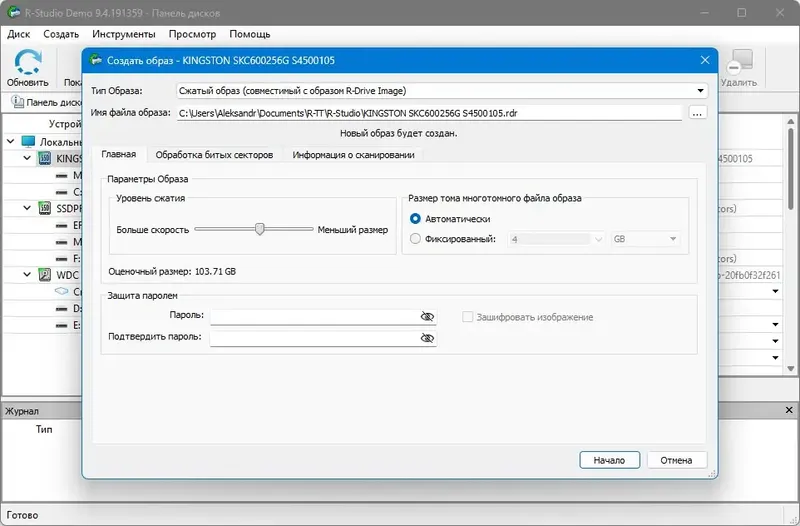The image size is (800, 526).
Task: Click the Локальный computer icon in the tree
Action: (28, 142)
